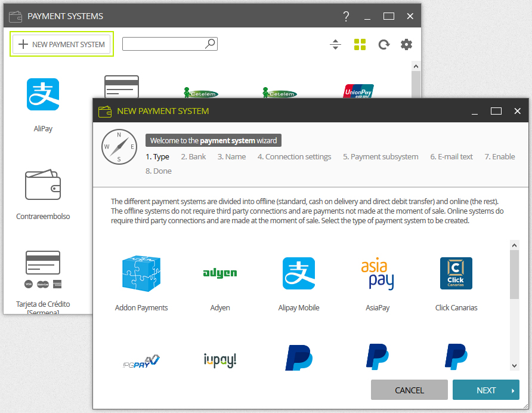Maximize the New Payment System window
Viewport: 532px width, 413px height.
tap(496, 111)
